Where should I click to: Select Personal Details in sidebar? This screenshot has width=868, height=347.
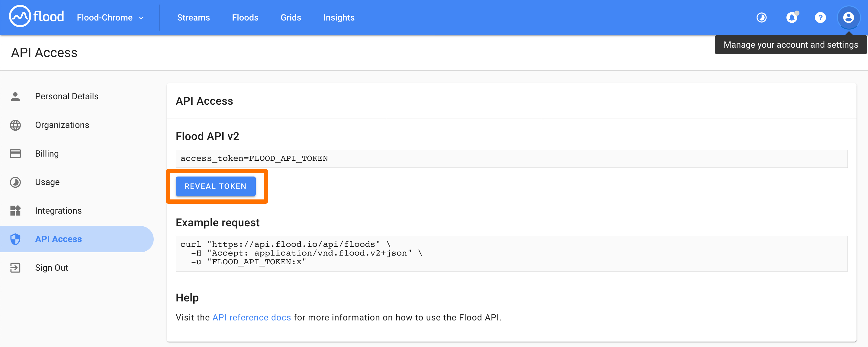[x=77, y=96]
